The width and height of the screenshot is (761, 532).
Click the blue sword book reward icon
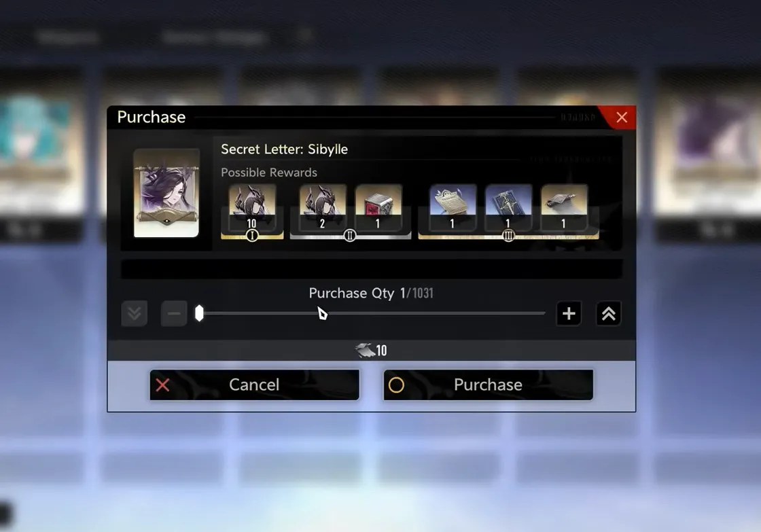click(509, 207)
